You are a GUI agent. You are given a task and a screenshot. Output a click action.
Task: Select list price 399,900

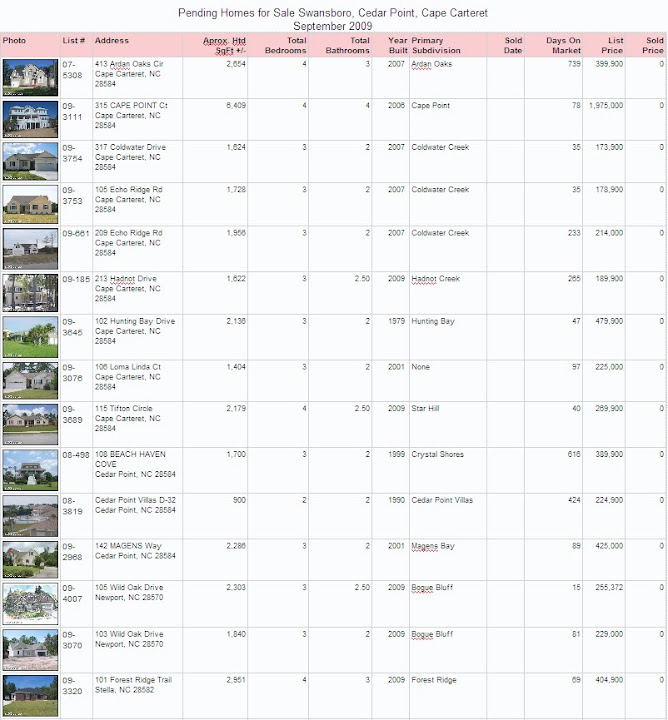pos(609,64)
